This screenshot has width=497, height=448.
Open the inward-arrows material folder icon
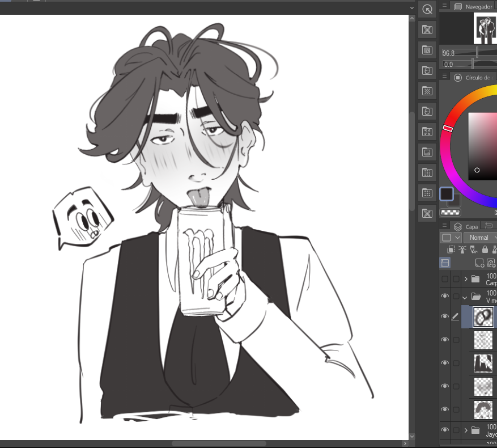427,132
